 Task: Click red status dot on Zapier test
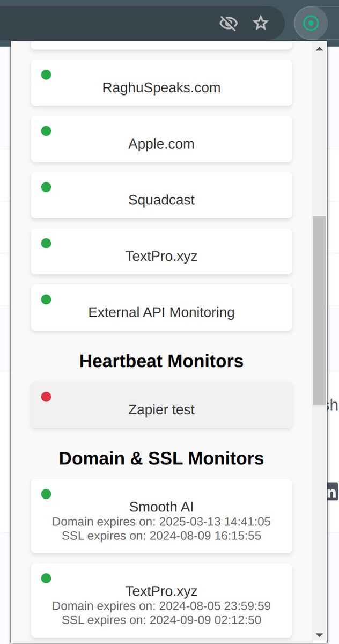(46, 397)
